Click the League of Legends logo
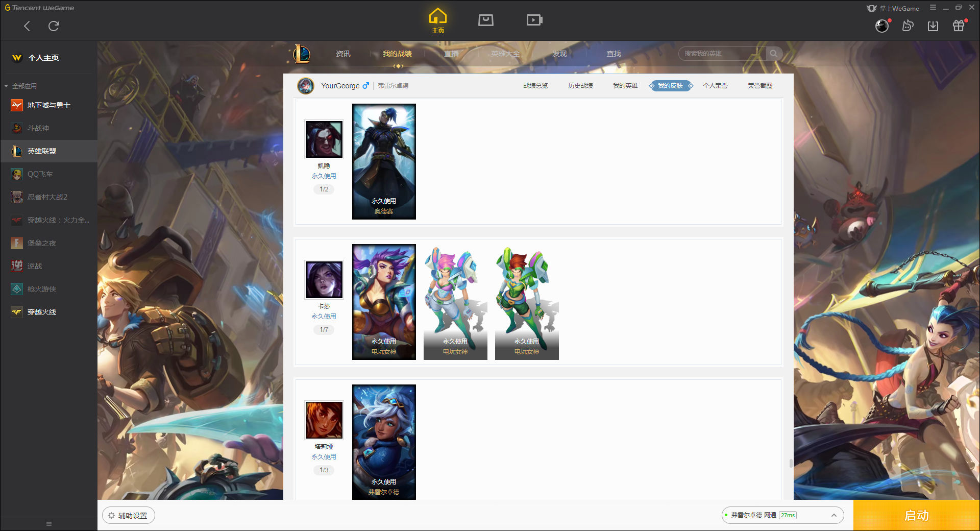 coord(302,54)
